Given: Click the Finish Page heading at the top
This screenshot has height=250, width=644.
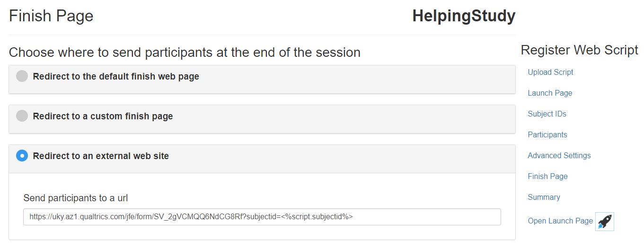Looking at the screenshot, I should [51, 16].
